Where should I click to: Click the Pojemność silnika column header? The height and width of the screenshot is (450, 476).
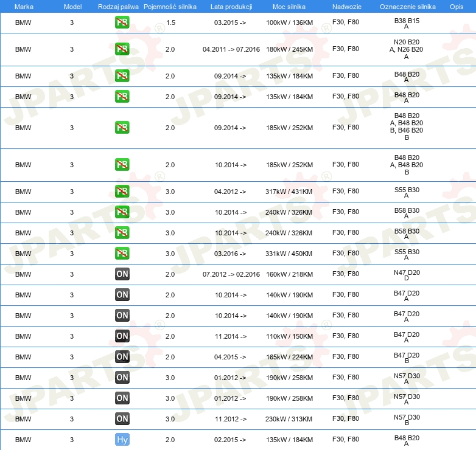click(170, 6)
